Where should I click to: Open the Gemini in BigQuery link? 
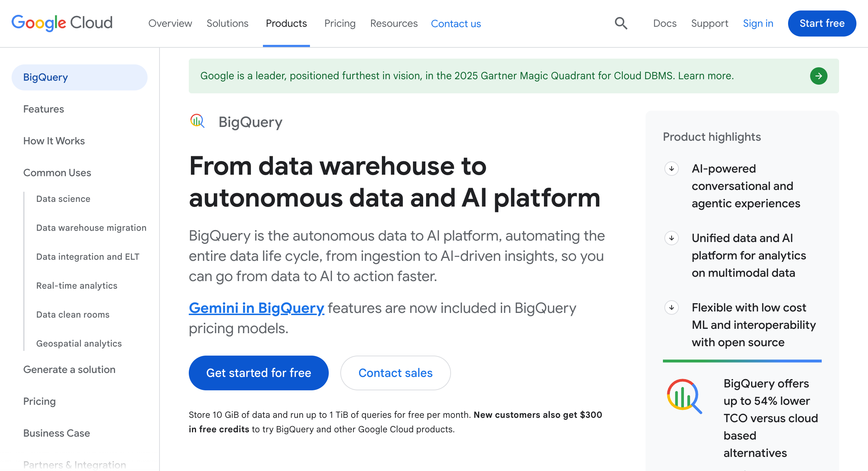(256, 308)
